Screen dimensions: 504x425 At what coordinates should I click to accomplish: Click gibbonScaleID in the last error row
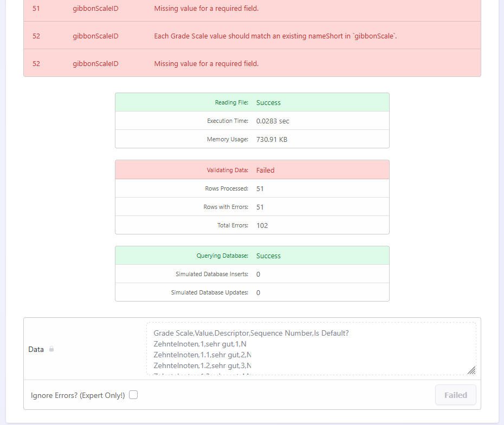pyautogui.click(x=95, y=63)
